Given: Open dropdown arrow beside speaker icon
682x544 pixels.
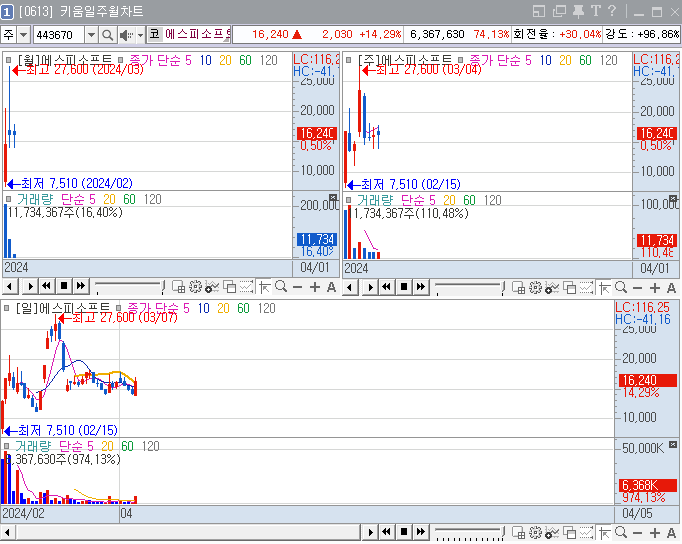Looking at the screenshot, I should tap(140, 35).
